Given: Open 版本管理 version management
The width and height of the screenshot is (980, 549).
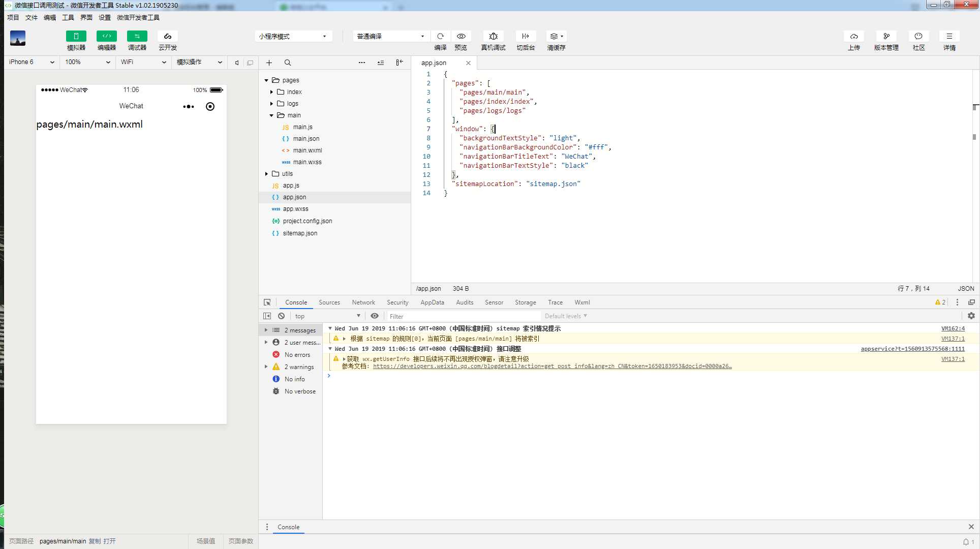Looking at the screenshot, I should pos(886,36).
